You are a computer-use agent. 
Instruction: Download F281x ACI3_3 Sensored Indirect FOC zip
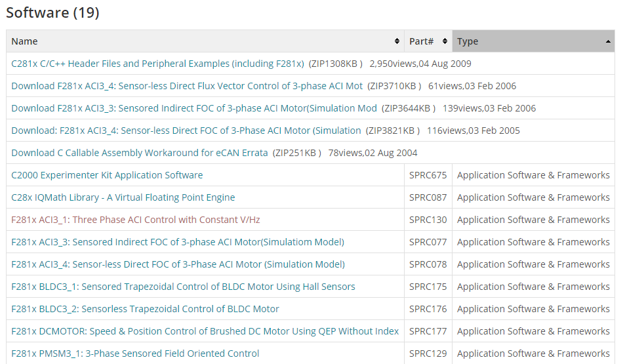tap(194, 108)
